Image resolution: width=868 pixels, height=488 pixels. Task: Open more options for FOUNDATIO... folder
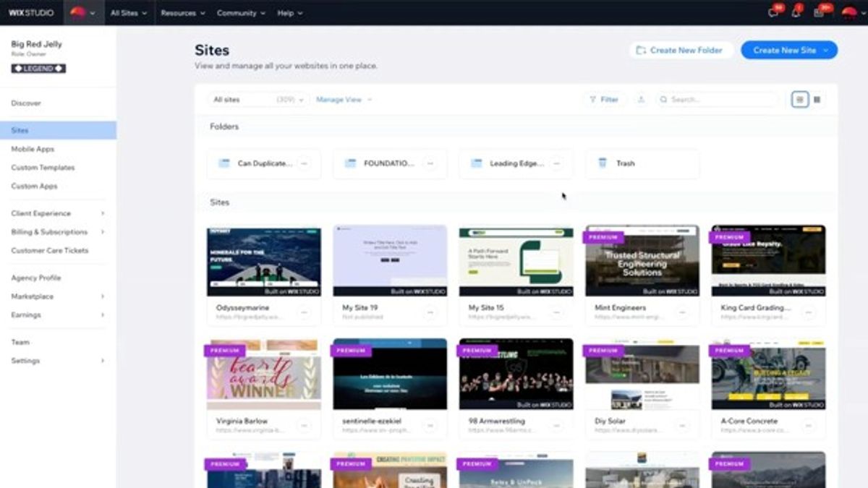pos(430,163)
